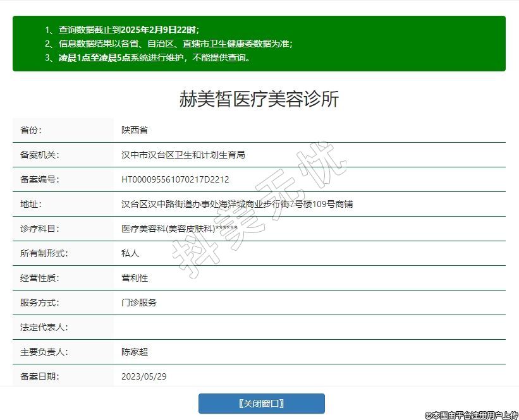519x420 pixels.
Task: Click the 地址 field label
Action: 30,204
